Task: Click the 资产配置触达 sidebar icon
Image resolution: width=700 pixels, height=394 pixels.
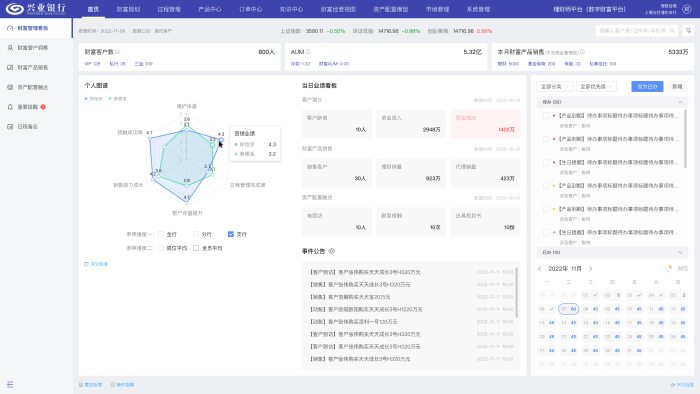Action: pyautogui.click(x=10, y=87)
